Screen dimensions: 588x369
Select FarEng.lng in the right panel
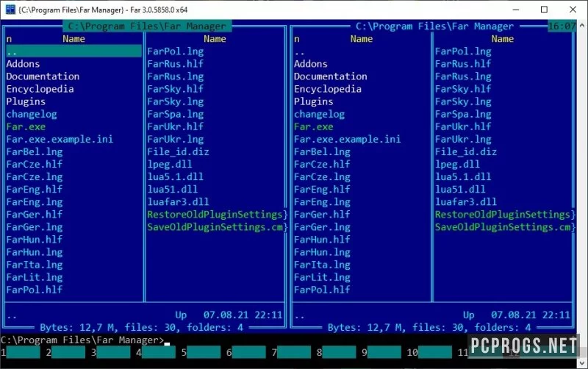point(322,202)
